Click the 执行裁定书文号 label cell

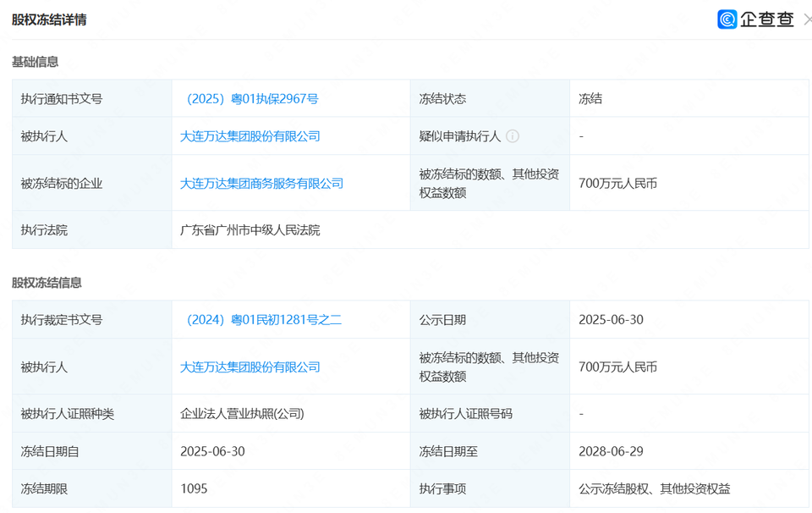pyautogui.click(x=92, y=320)
